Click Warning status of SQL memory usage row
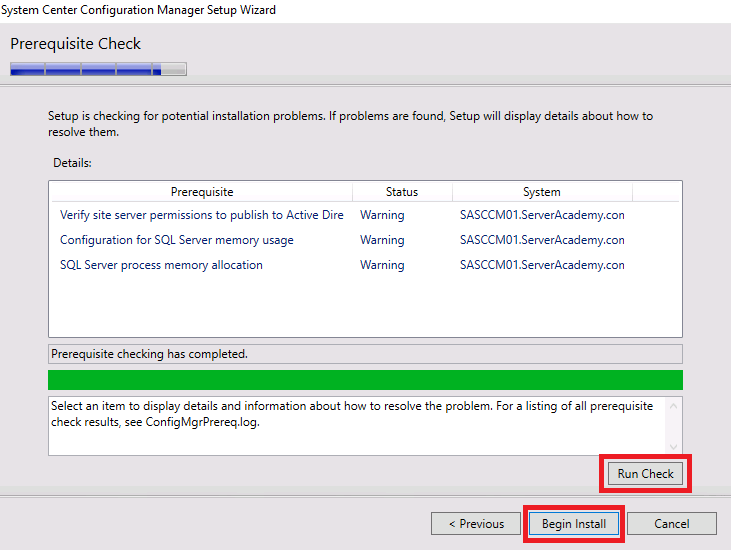The image size is (731, 550). click(382, 240)
